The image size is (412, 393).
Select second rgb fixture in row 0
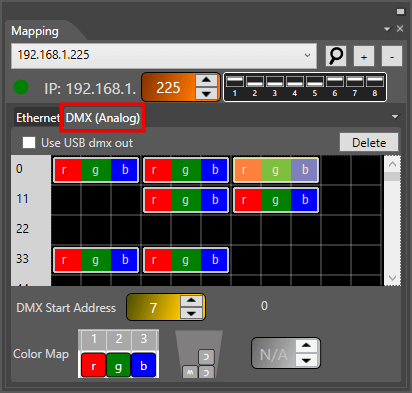click(186, 170)
